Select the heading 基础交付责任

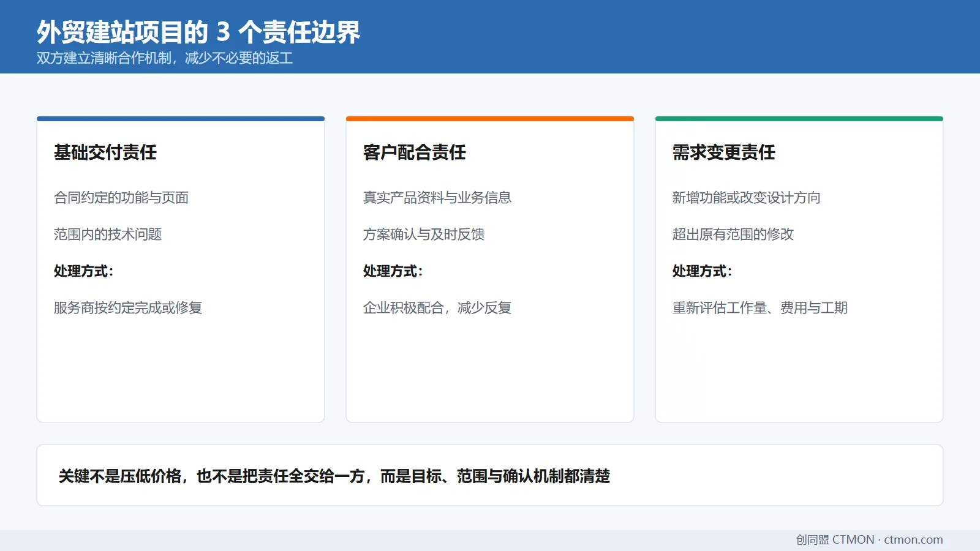[x=105, y=152]
